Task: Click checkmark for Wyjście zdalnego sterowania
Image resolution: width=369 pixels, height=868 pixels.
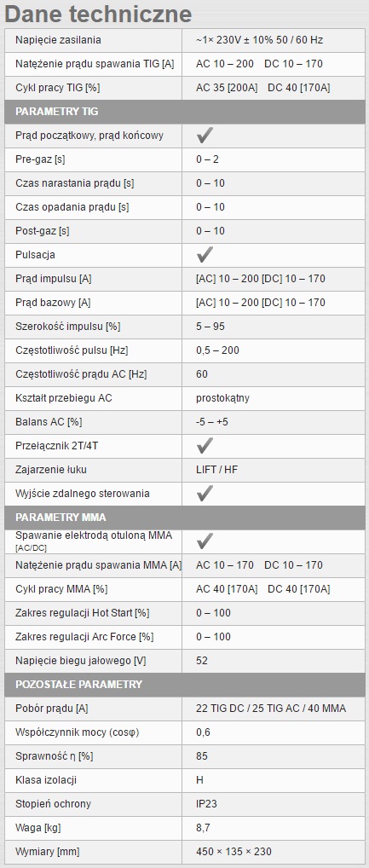Action: click(x=205, y=493)
